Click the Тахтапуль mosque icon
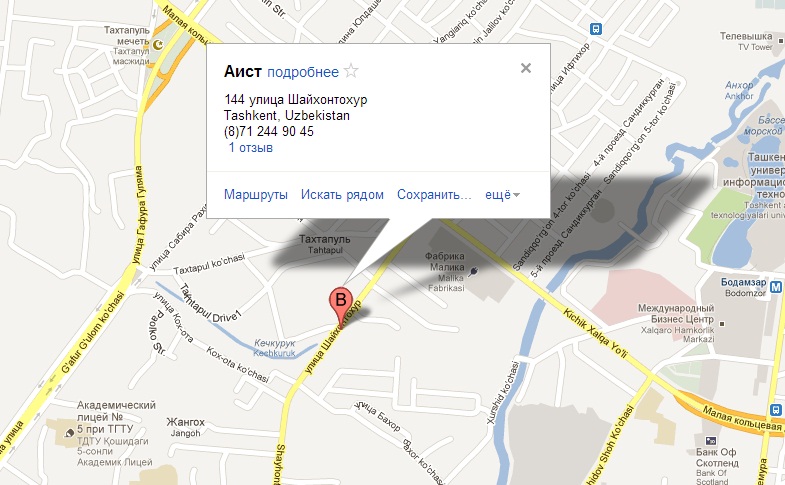The width and height of the screenshot is (785, 485). pos(158,45)
